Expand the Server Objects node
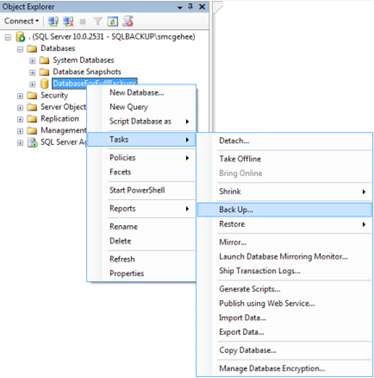Viewport: 374px width, 378px height. [20, 108]
